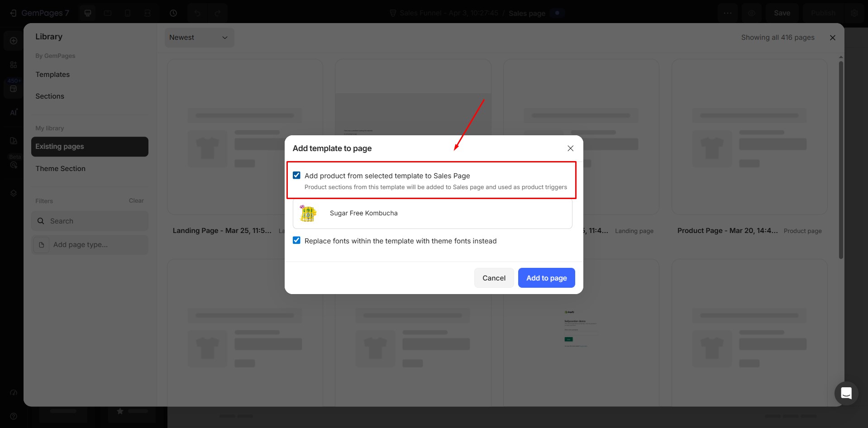Cancel the add template dialog

click(494, 278)
